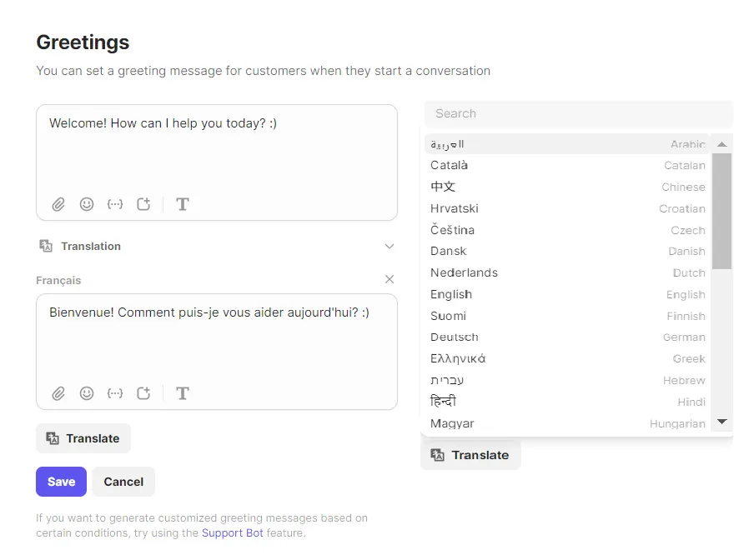Click text formatting icon in the Français box
This screenshot has width=754, height=560.
tap(183, 393)
